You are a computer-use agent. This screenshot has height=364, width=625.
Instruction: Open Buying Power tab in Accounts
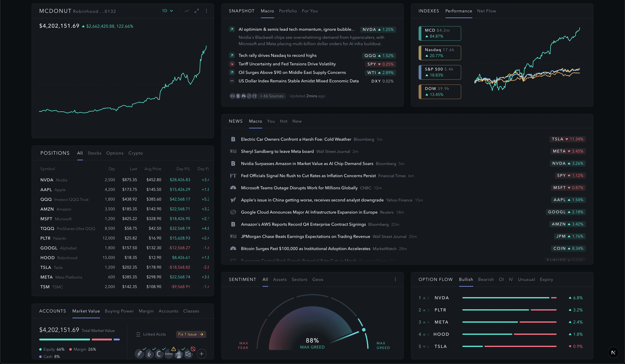pos(119,311)
